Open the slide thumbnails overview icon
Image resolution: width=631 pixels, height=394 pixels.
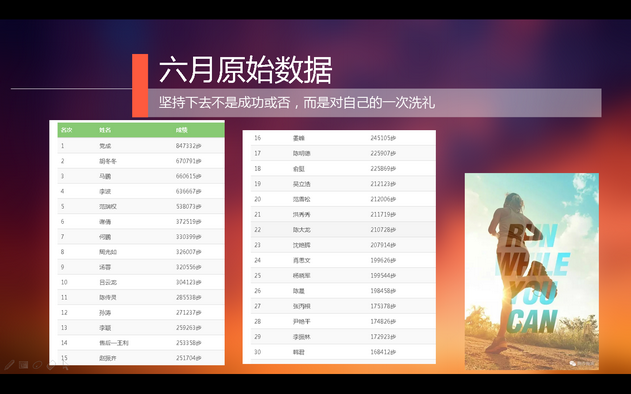click(x=23, y=365)
